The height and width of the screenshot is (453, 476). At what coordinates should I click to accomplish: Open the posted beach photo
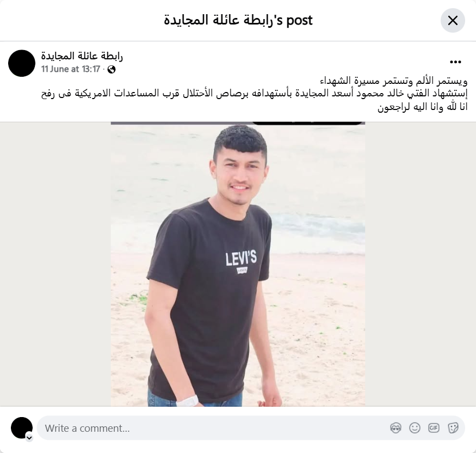[x=238, y=264]
